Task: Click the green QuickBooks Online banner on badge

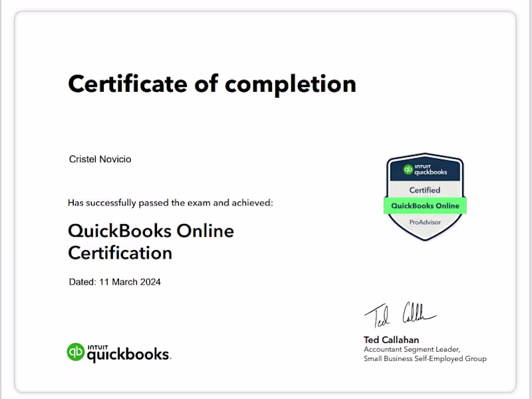Action: (425, 205)
